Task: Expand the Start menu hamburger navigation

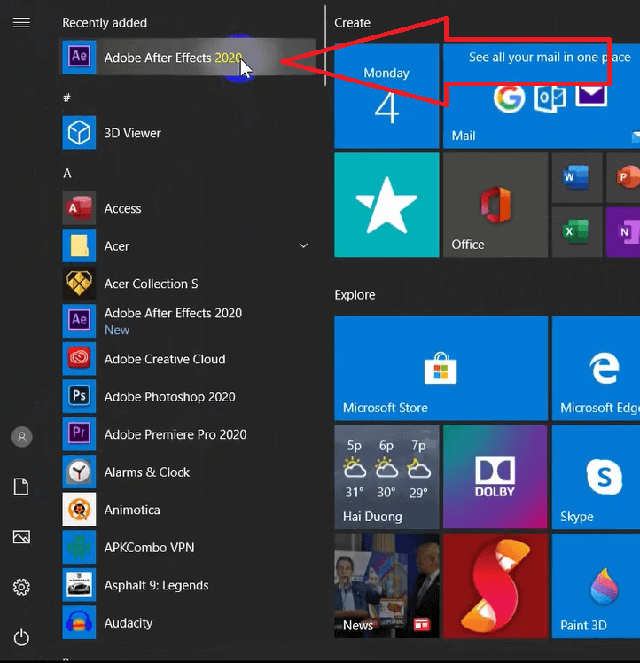Action: click(21, 22)
